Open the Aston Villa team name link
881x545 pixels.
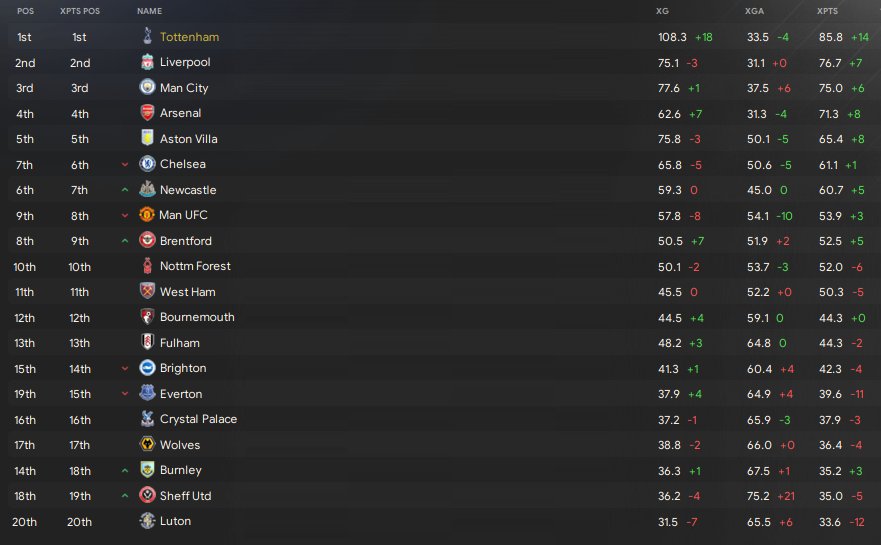(x=188, y=139)
